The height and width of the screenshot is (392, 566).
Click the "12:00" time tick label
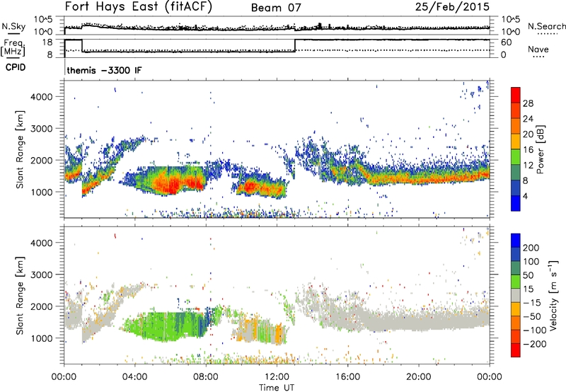(x=277, y=377)
